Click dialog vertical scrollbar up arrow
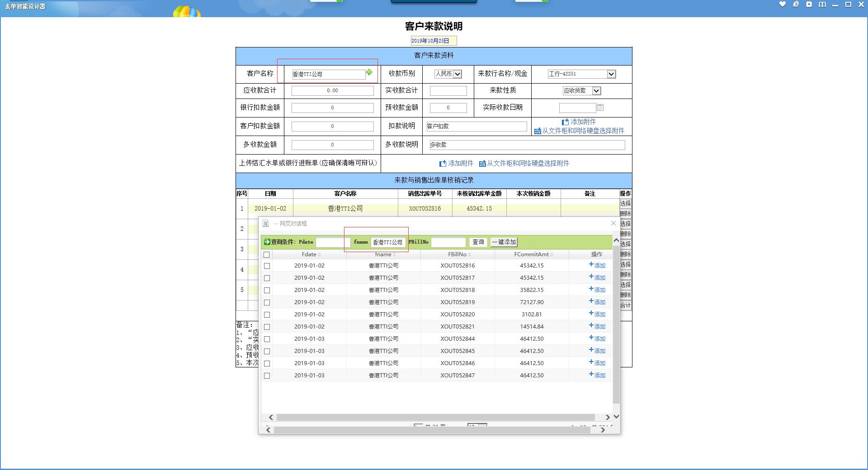This screenshot has width=868, height=470. 616,240
